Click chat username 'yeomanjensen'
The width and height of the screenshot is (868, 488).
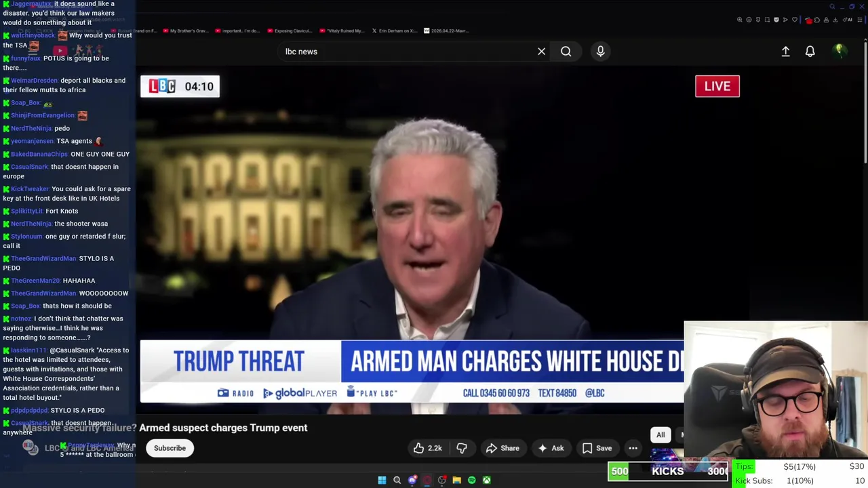pyautogui.click(x=32, y=141)
